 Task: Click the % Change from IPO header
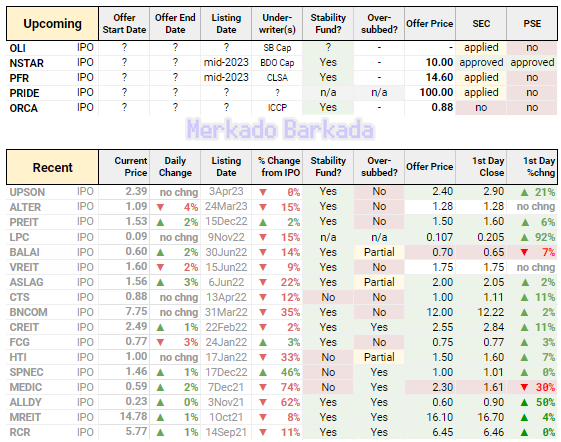tap(277, 167)
